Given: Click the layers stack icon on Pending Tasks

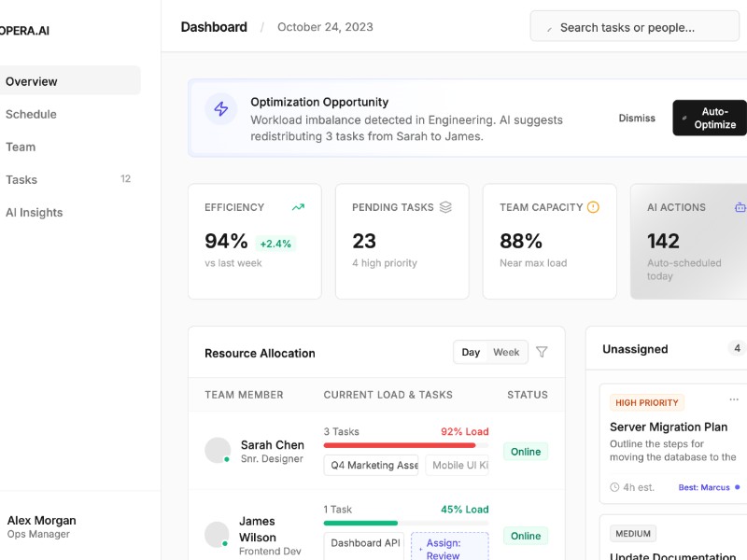Looking at the screenshot, I should (446, 206).
